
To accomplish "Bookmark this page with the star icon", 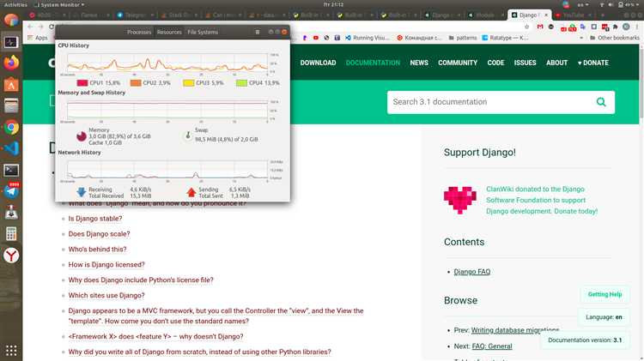I will click(x=526, y=27).
